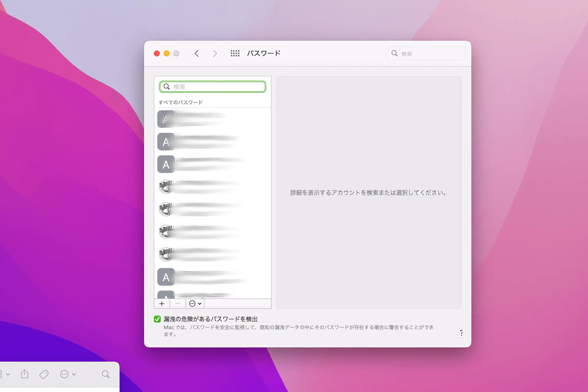Image resolution: width=588 pixels, height=392 pixels.
Task: Toggle detect compromised passwords checkbox
Action: coord(157,319)
